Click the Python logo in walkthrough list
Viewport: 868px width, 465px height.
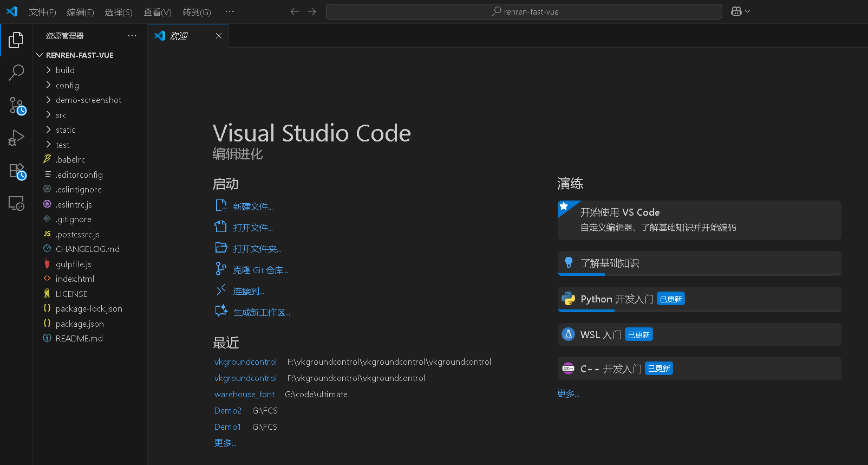coord(568,299)
